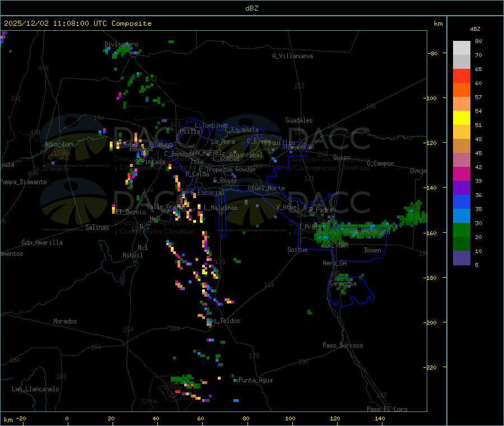Click the '-20' km tick on bottom axis
The image size is (504, 426).
[x=21, y=418]
